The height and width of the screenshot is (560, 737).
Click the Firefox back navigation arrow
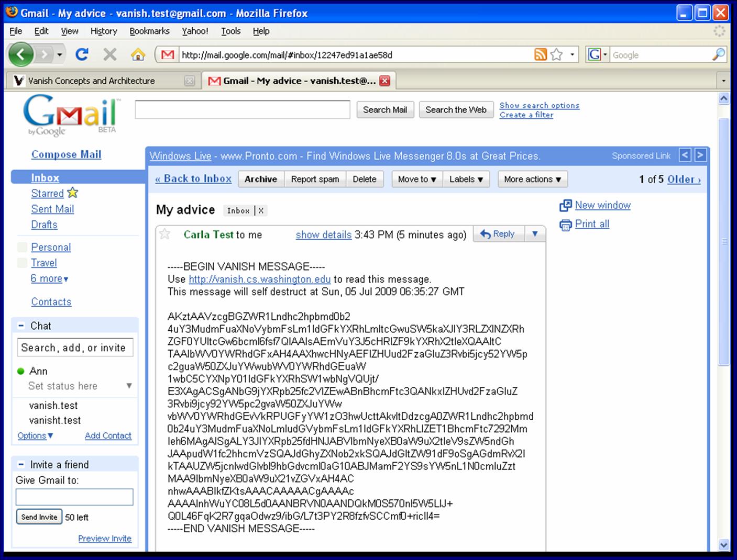point(21,54)
